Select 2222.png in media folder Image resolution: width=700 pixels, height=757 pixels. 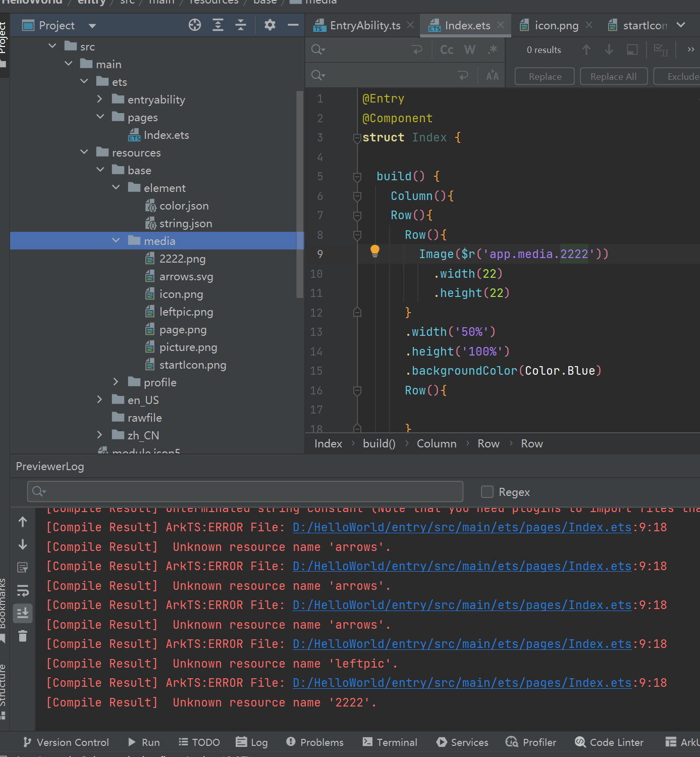click(x=175, y=259)
